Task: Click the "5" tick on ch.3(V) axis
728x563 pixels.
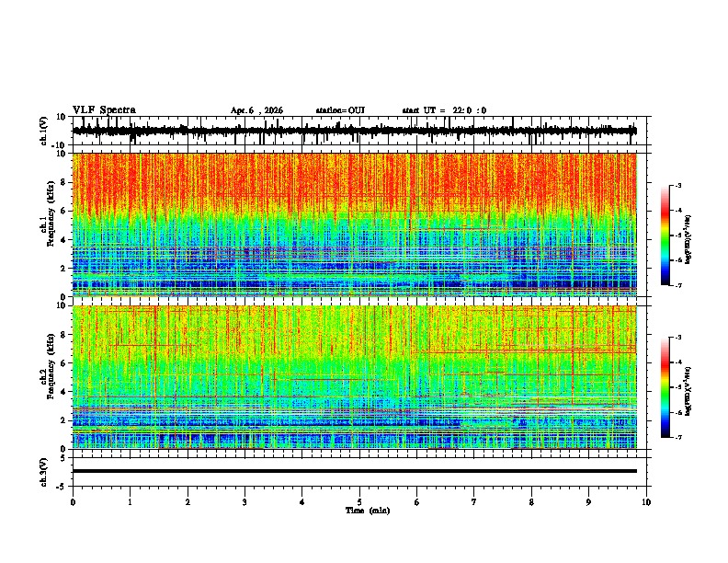Action: tap(63, 457)
